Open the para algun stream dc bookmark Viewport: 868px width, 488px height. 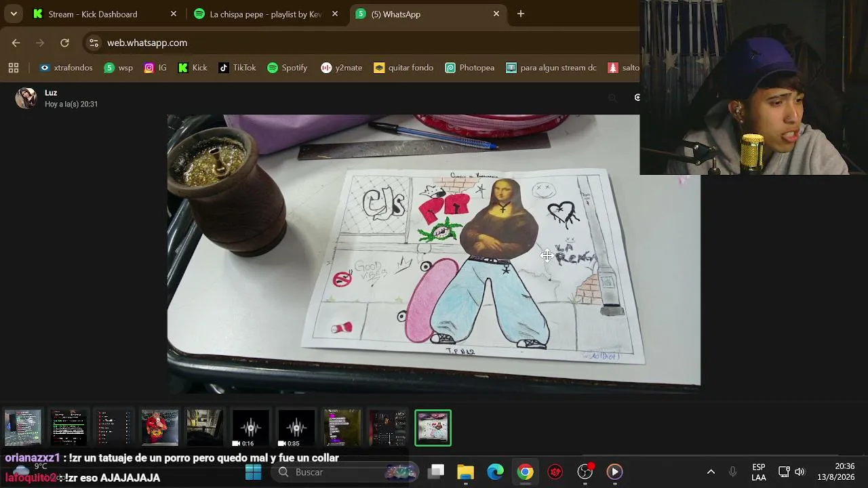click(551, 68)
